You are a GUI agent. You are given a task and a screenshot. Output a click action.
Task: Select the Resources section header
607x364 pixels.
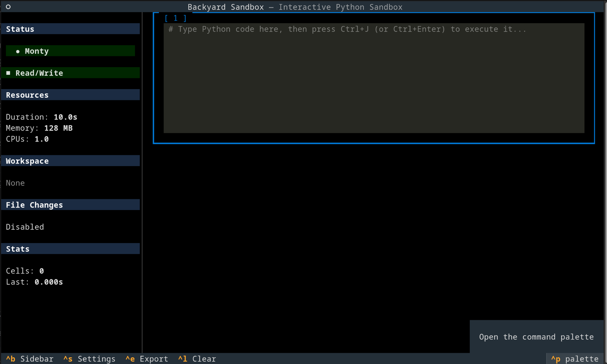click(70, 95)
